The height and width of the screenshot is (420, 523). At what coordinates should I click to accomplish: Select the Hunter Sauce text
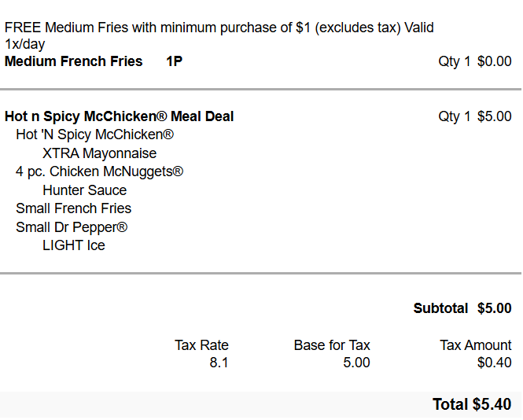click(x=84, y=190)
